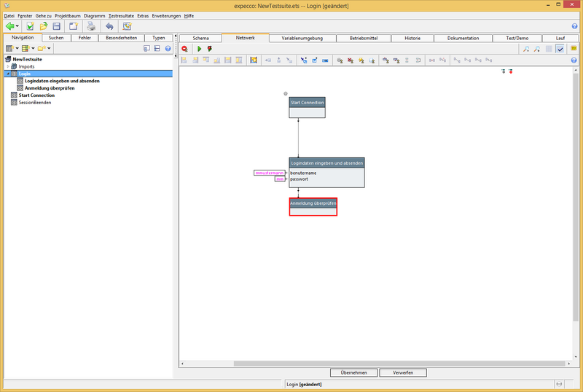
Task: Collapse the Login tree node
Action: click(x=8, y=74)
